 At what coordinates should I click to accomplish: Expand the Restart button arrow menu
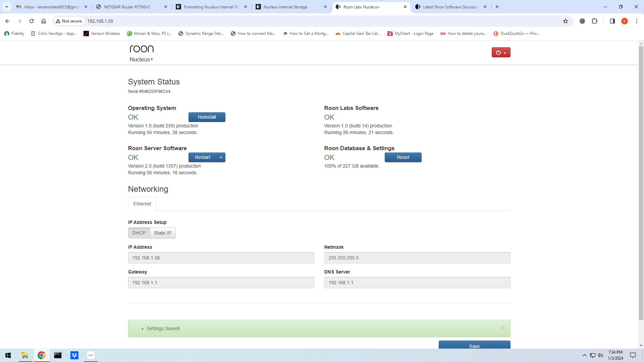[x=221, y=158]
